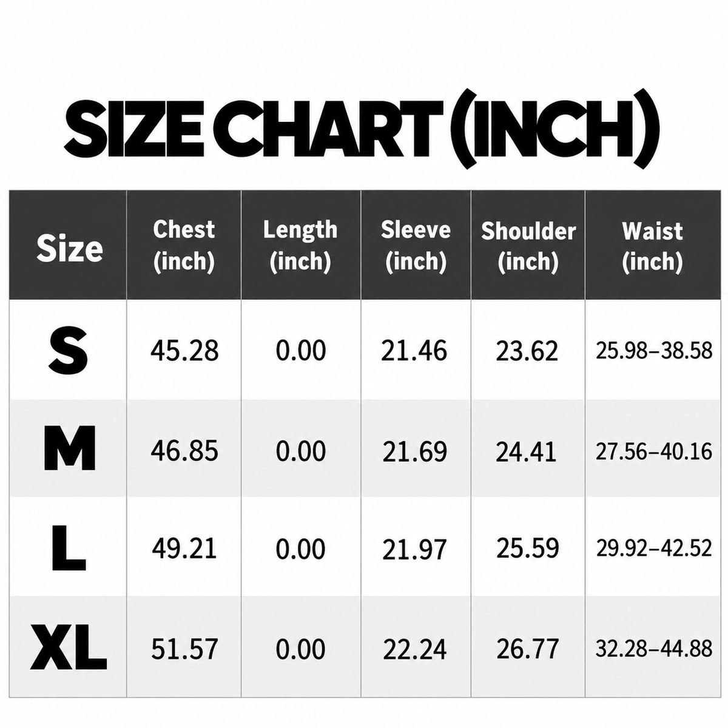Click the Length (inch) column header
The width and height of the screenshot is (728, 728).
coord(300,245)
